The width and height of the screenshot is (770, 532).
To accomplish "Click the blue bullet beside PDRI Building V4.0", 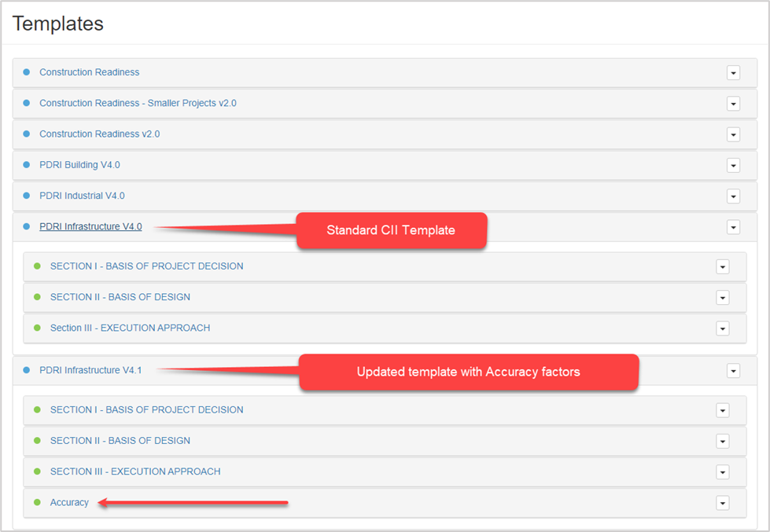I will (x=27, y=165).
